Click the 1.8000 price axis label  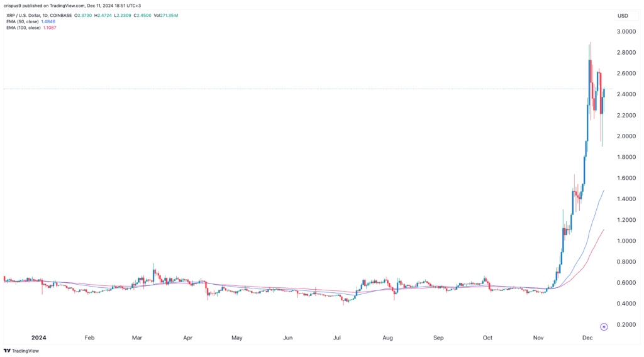[x=626, y=157]
